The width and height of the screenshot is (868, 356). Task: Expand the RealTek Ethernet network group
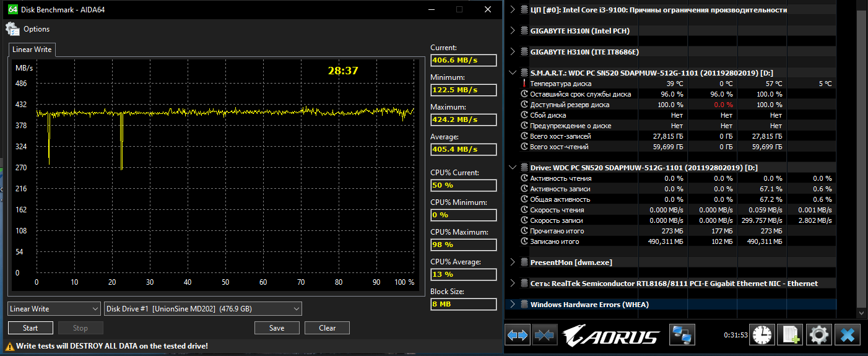pos(512,284)
